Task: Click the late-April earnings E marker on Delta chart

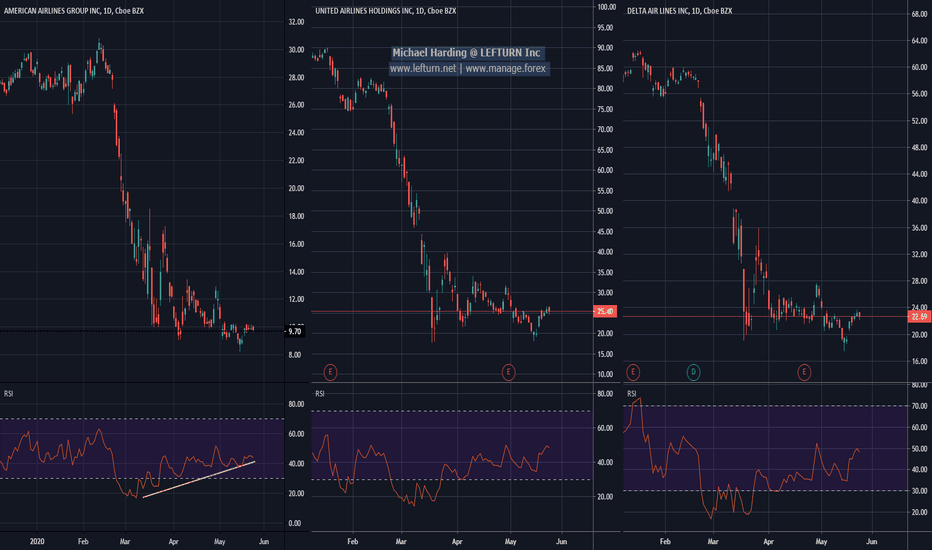Action: coord(804,373)
